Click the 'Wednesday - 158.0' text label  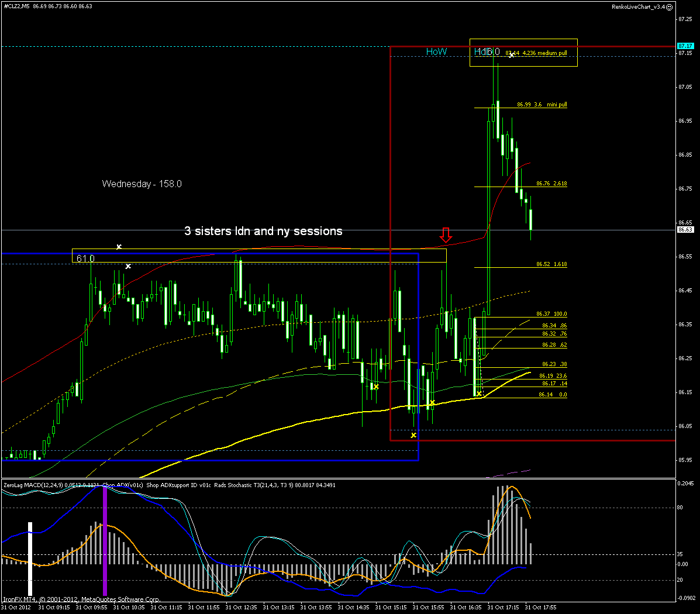click(142, 184)
